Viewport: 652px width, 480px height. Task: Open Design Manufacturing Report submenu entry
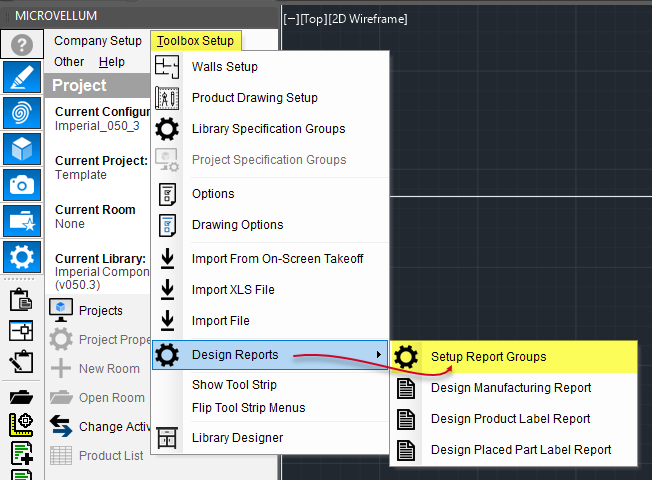click(514, 388)
